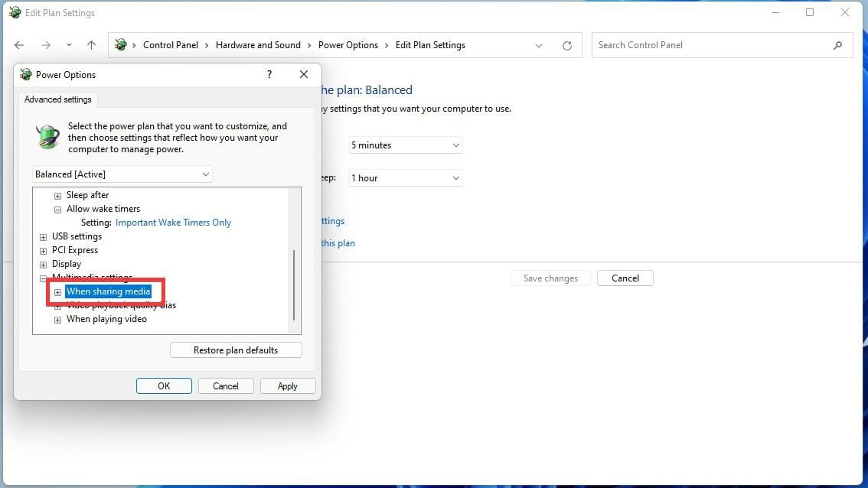Click the refresh icon in the address bar

(x=566, y=45)
